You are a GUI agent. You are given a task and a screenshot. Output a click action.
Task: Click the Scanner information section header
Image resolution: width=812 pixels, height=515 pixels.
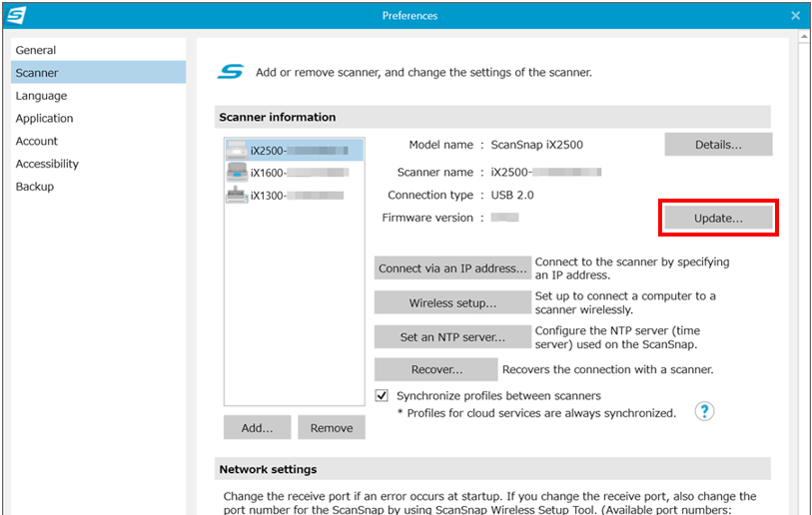coord(492,117)
